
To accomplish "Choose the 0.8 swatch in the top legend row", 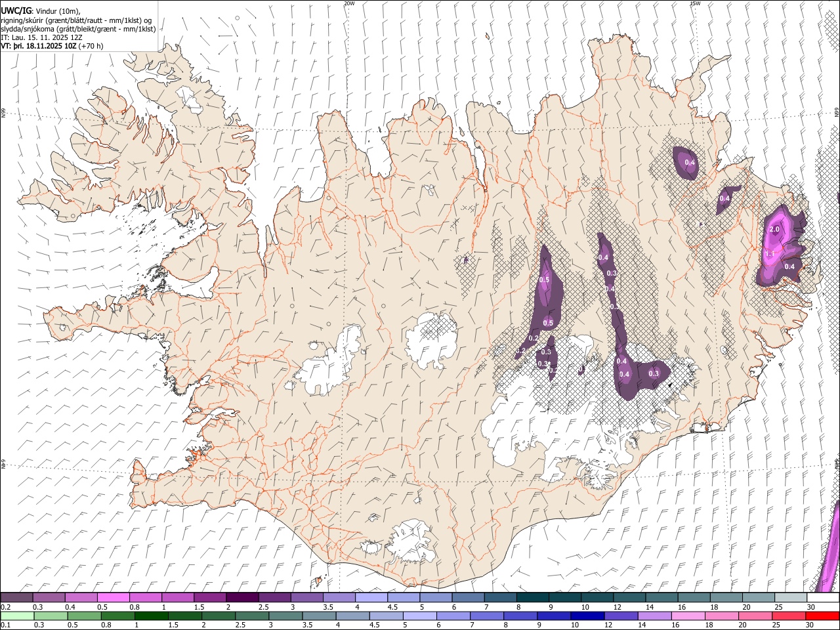I will tap(146, 598).
